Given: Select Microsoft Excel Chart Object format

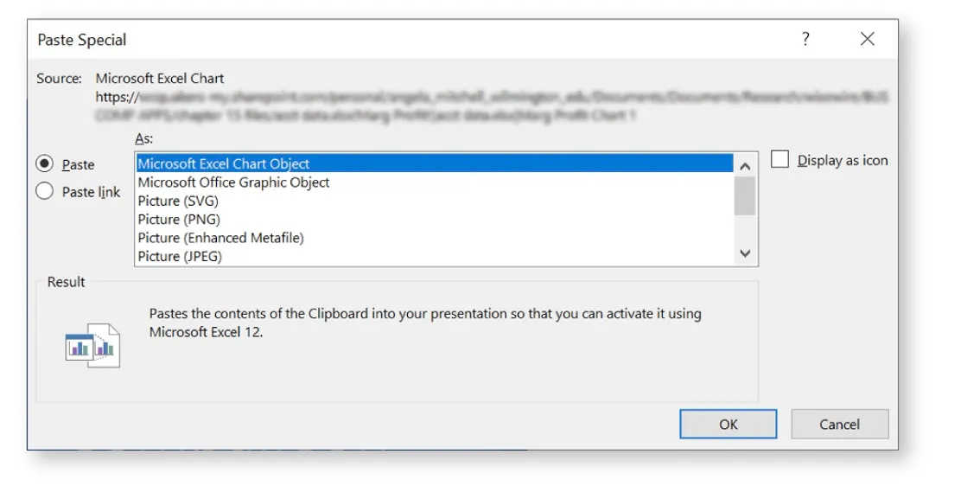Looking at the screenshot, I should (x=224, y=163).
